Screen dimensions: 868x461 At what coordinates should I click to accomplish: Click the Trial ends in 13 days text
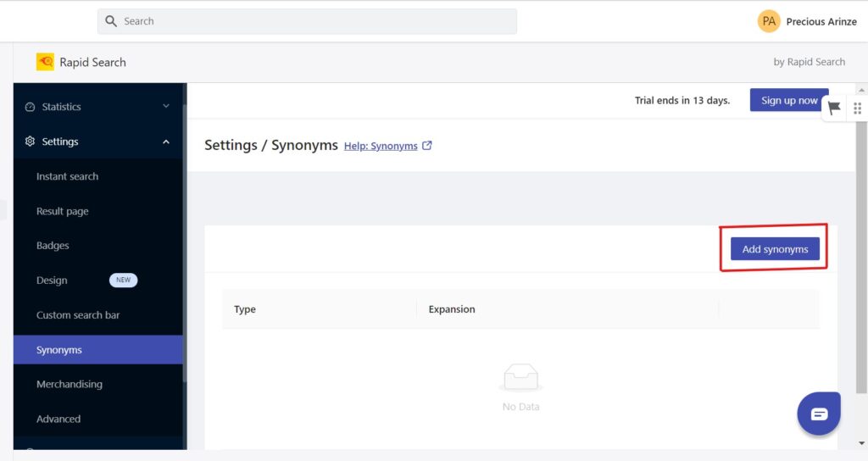[x=682, y=101]
